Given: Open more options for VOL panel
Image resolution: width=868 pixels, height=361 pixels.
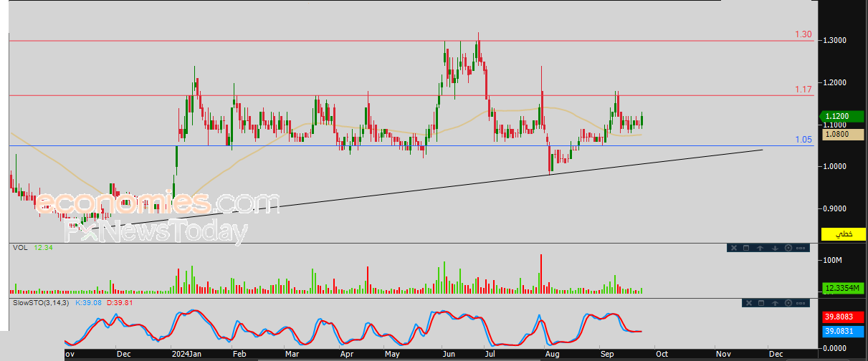Looking at the screenshot, I should [801, 248].
